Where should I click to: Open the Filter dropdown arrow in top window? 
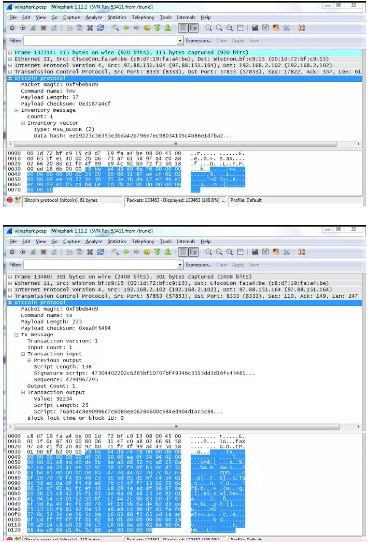pos(180,41)
